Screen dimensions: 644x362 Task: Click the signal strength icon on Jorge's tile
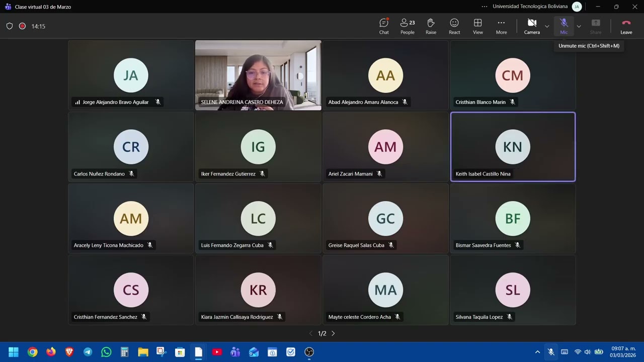pyautogui.click(x=77, y=102)
